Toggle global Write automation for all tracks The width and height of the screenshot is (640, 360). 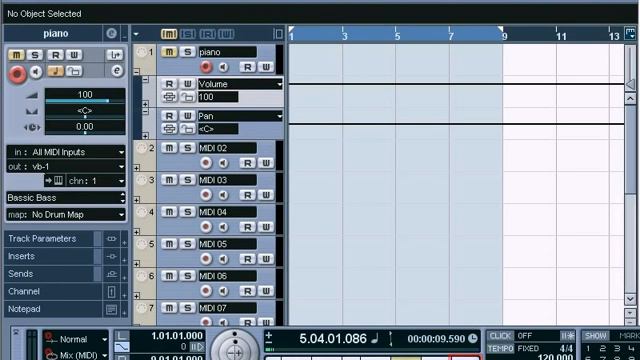coord(227,34)
